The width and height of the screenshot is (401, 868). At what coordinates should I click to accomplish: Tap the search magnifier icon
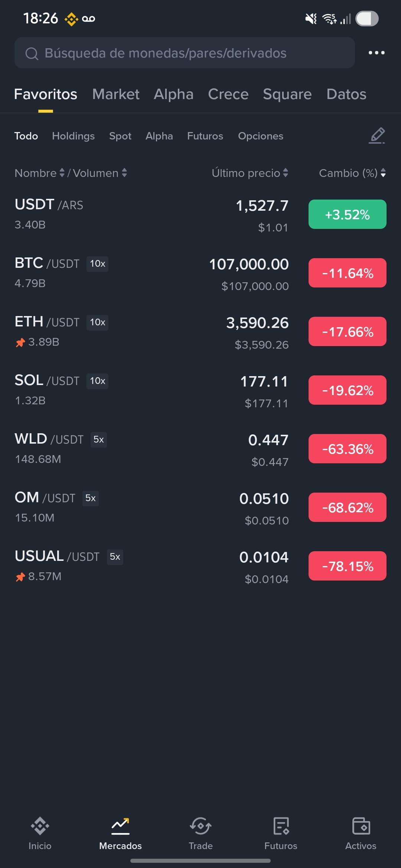[32, 53]
